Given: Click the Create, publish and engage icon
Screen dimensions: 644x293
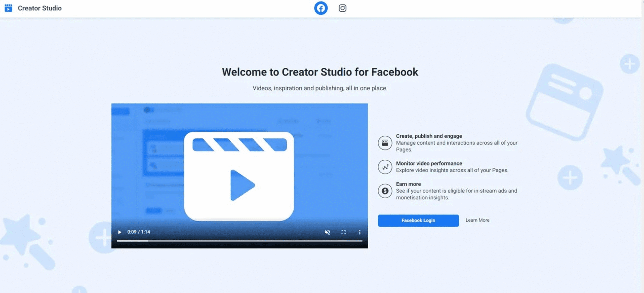Looking at the screenshot, I should 385,143.
